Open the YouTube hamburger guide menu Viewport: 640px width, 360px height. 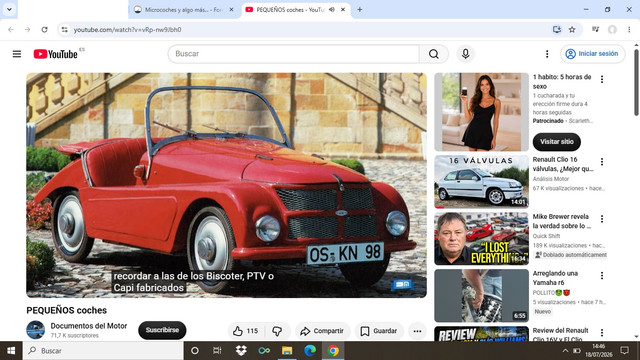[x=17, y=54]
